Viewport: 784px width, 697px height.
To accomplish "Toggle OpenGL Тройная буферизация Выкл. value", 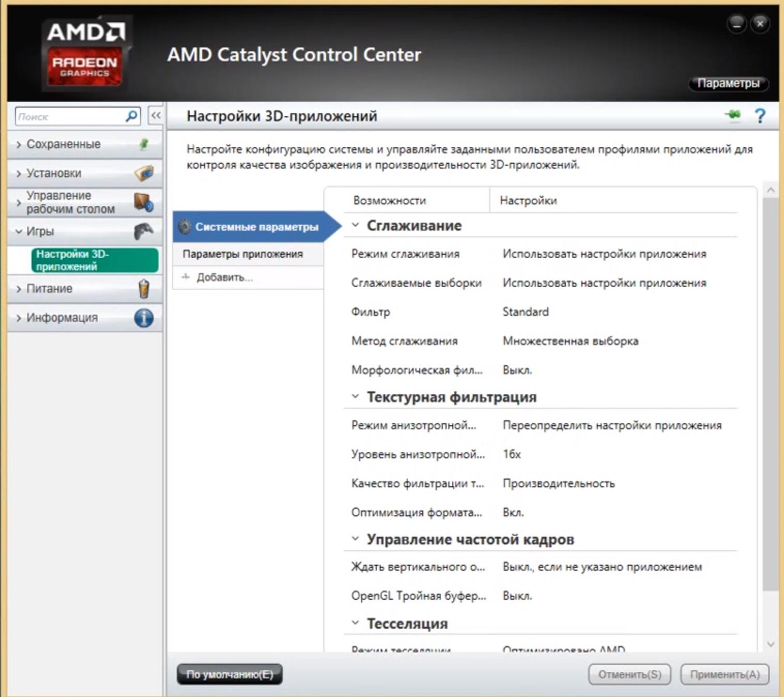I will point(517,596).
